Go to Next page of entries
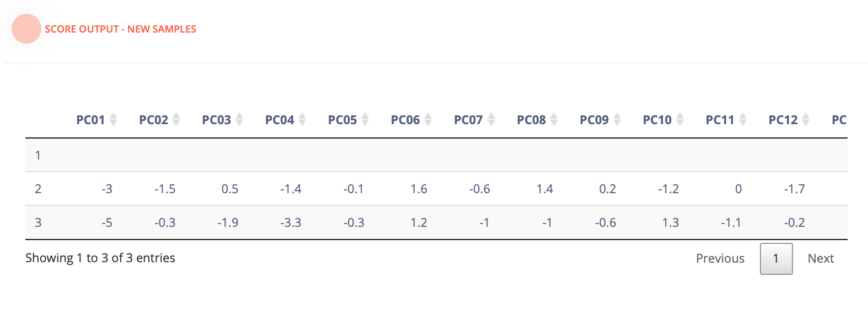Image resolution: width=868 pixels, height=319 pixels. click(821, 258)
